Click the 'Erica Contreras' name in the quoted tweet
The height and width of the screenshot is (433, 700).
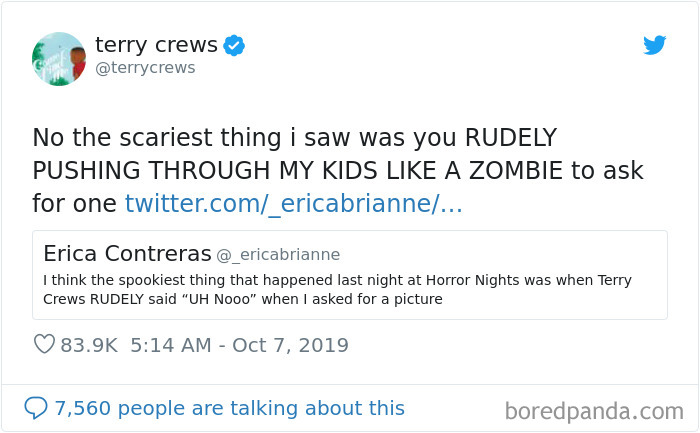coord(127,253)
